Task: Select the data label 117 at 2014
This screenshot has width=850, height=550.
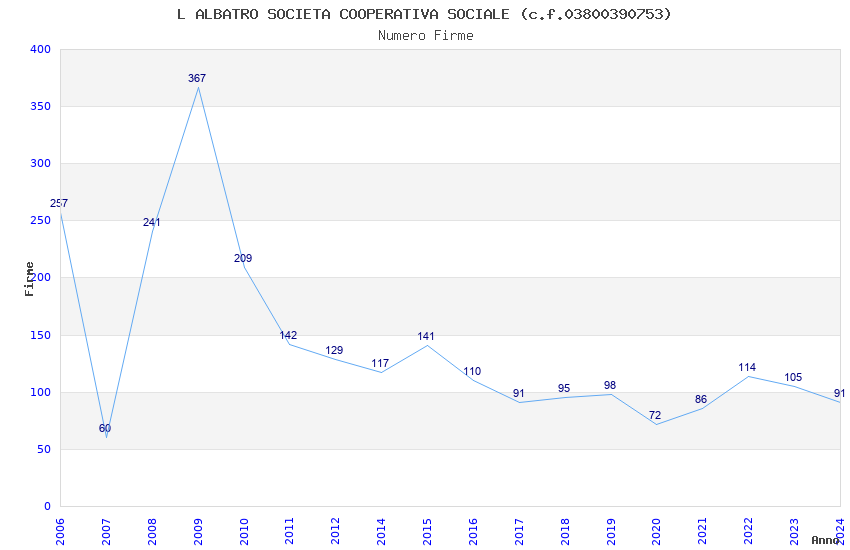Action: pos(380,363)
